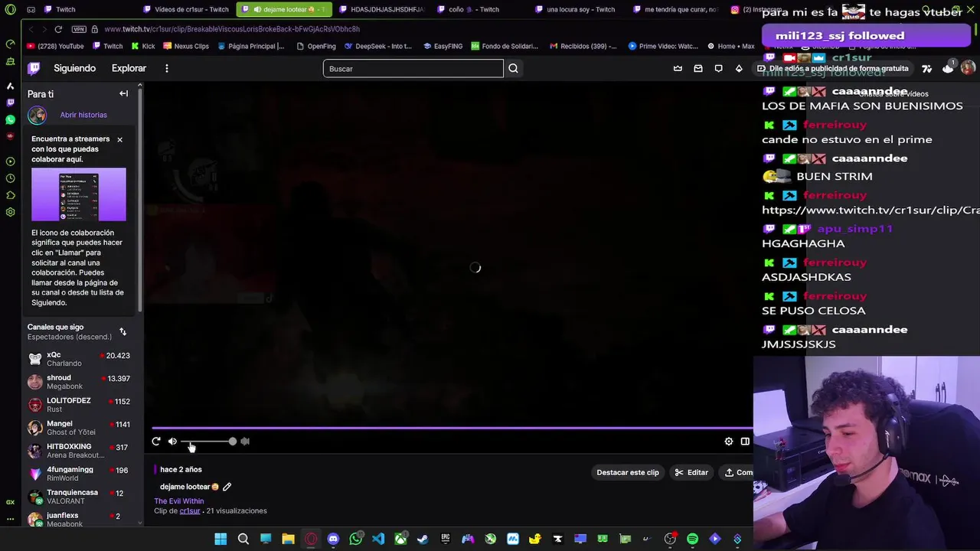Viewport: 980px width, 551px height.
Task: Switch to the dejame lootear tab
Action: pyautogui.click(x=283, y=9)
